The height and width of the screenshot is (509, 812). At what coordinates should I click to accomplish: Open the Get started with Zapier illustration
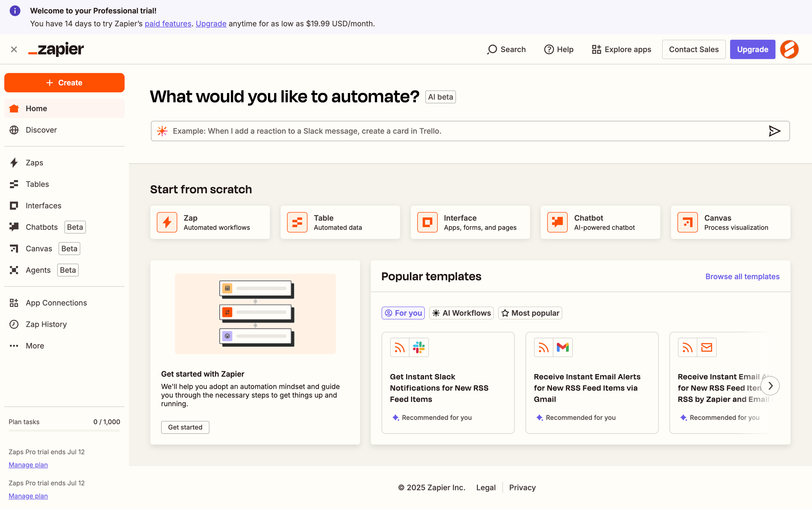click(x=255, y=314)
